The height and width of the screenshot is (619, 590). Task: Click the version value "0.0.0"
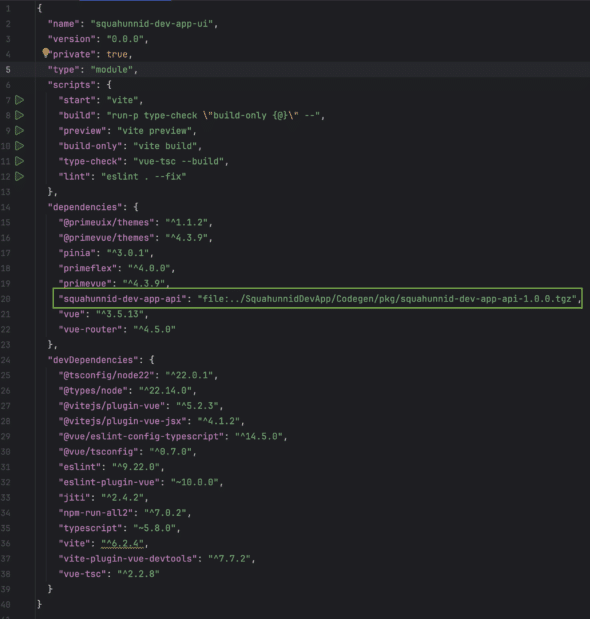[125, 39]
